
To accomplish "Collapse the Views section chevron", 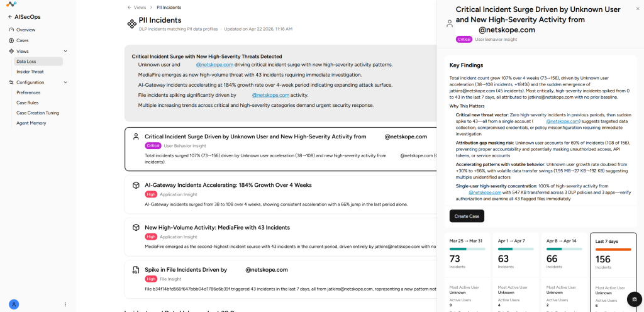I will point(65,52).
